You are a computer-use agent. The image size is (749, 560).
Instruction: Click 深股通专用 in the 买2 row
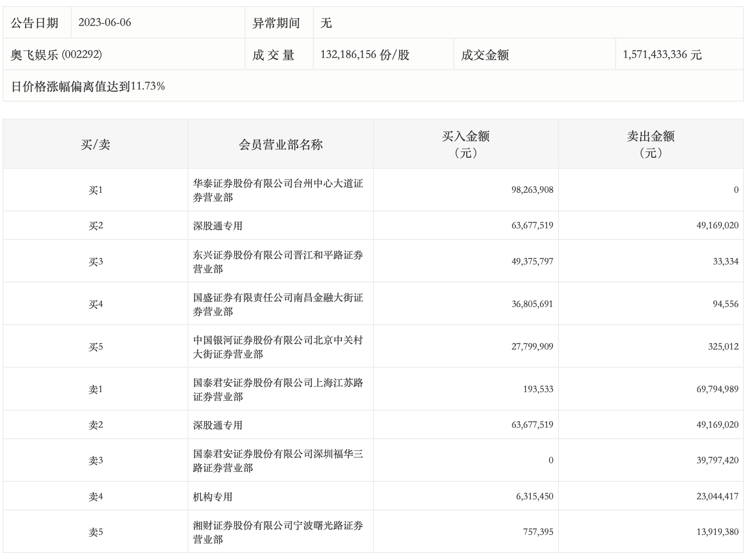pos(218,226)
